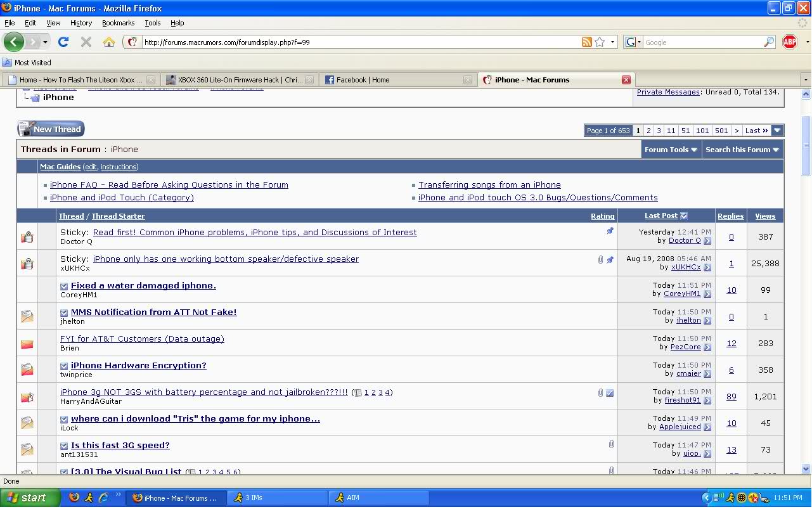Jump to page 3 of the forum
Screen dimensions: 812x509
(x=659, y=131)
